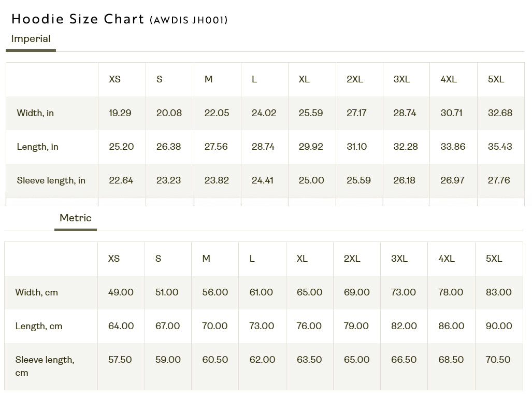Select the XS column header in the inches table

pyautogui.click(x=114, y=79)
